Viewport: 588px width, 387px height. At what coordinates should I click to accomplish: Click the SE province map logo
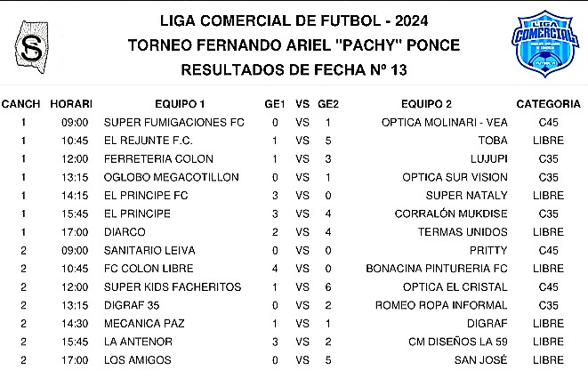32,47
